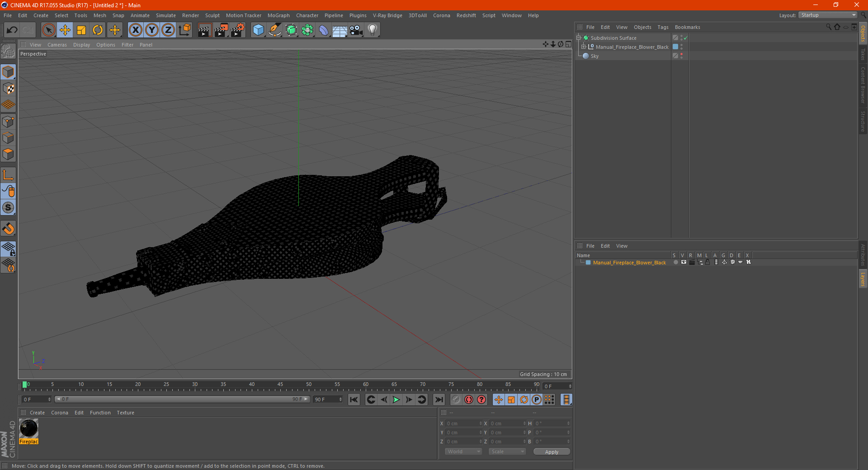Toggle visibility dots for Sky object
Image resolution: width=868 pixels, height=470 pixels.
681,56
